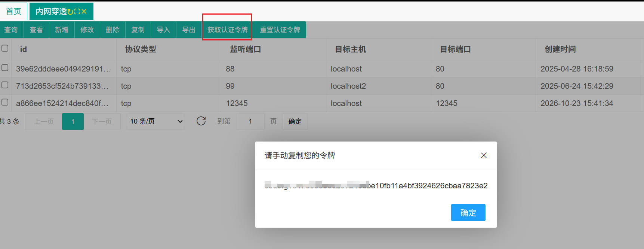Close the 内网穿透 tab with its X icon
644x249 pixels.
click(x=84, y=12)
